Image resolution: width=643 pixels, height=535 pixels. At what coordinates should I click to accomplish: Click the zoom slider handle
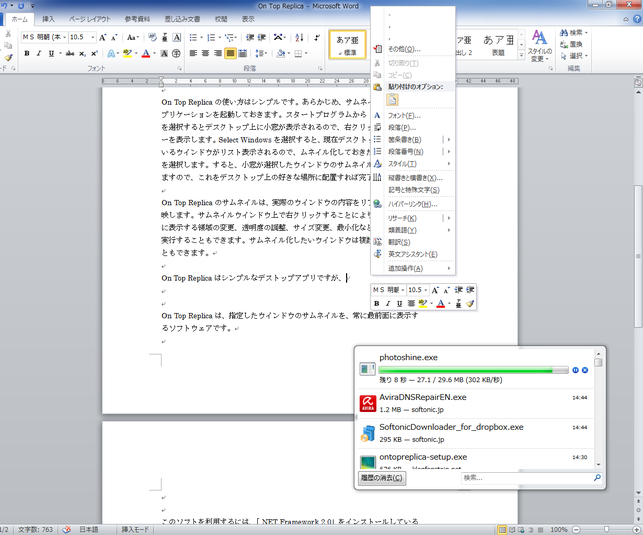pos(606,530)
